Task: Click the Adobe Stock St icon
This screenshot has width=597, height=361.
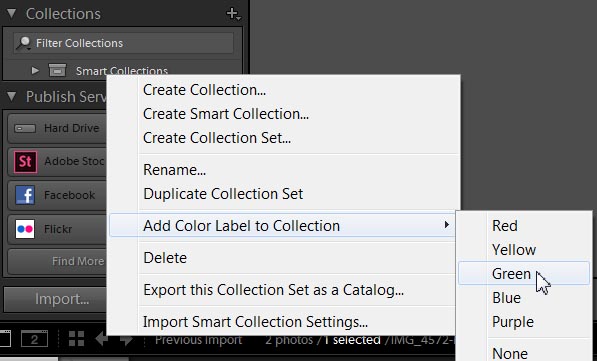Action: click(26, 162)
